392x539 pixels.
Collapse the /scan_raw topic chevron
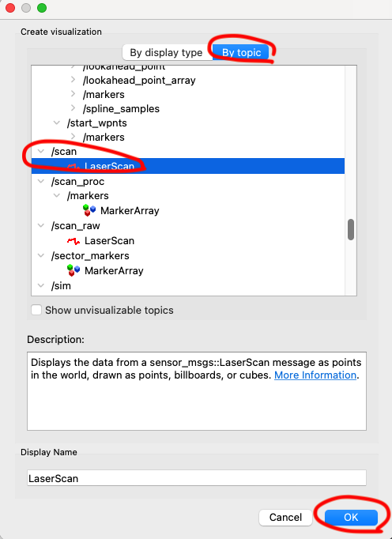click(x=41, y=225)
